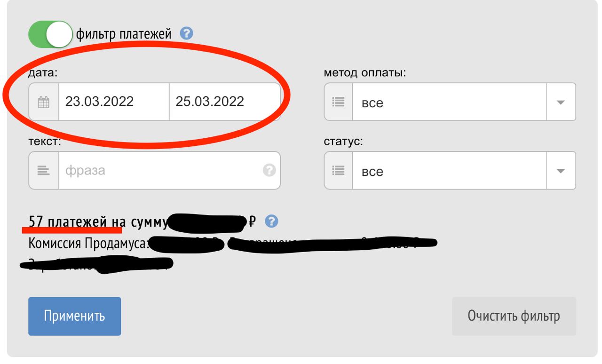Click the метод оплаты label
This screenshot has width=602, height=364.
(x=365, y=73)
